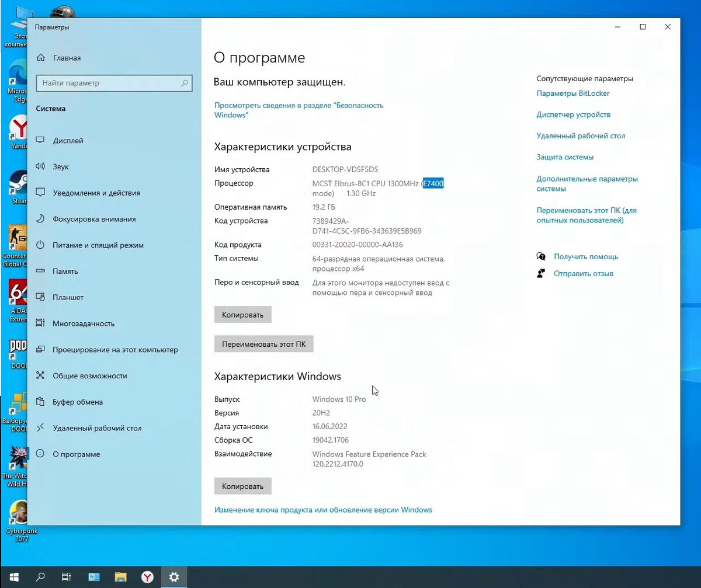Click the Буфер обмена clipboard icon
This screenshot has height=588, width=701.
click(40, 402)
